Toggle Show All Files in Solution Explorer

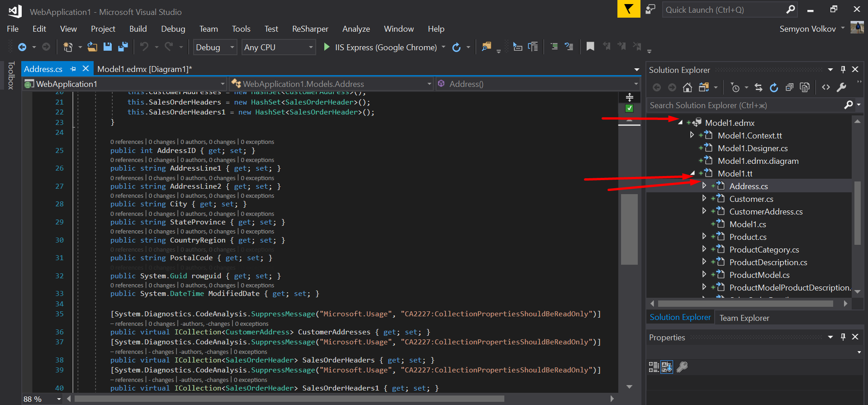805,87
